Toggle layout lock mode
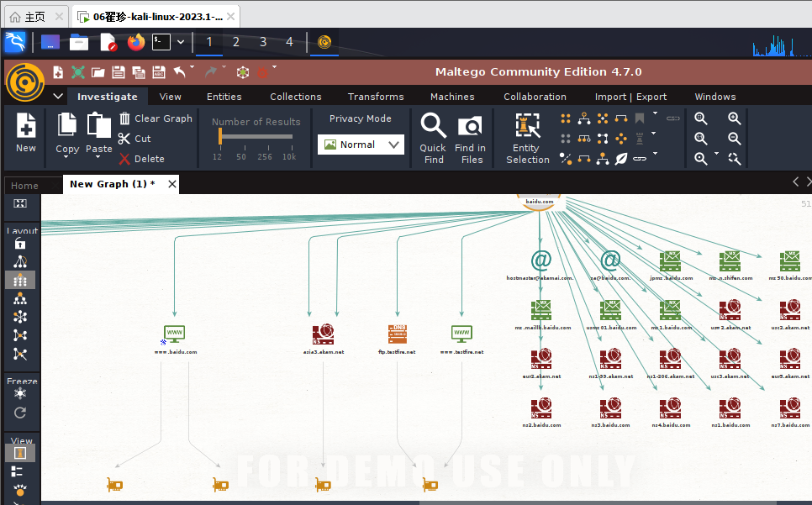812x505 pixels. point(19,243)
